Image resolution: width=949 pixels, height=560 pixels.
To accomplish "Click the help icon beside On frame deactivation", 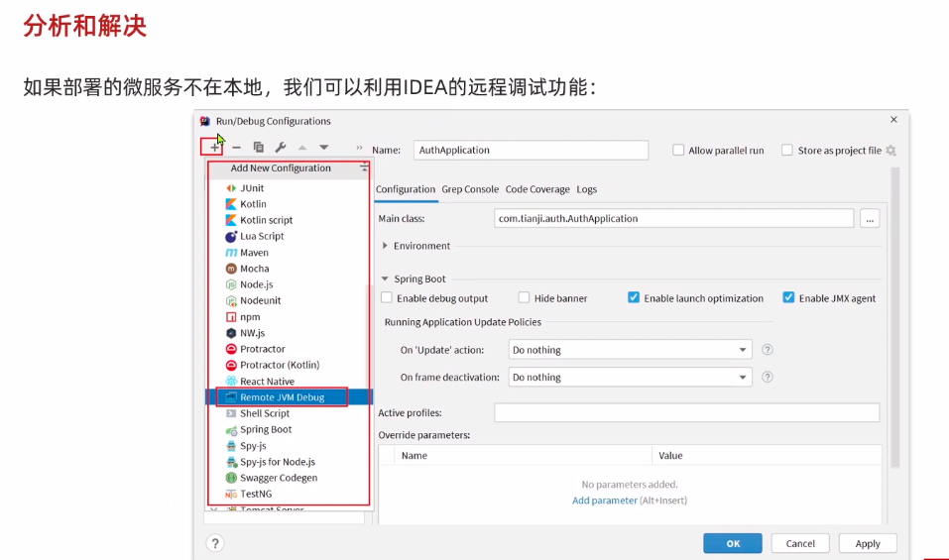I will pyautogui.click(x=767, y=377).
